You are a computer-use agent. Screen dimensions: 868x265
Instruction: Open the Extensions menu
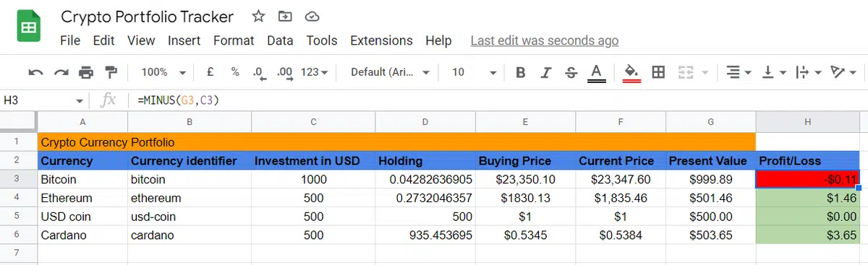click(x=381, y=40)
